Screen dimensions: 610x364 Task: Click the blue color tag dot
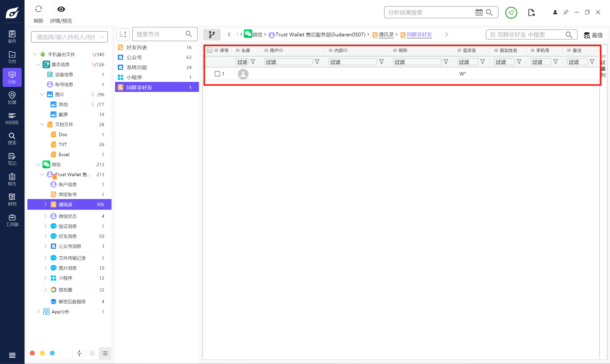[x=52, y=353]
